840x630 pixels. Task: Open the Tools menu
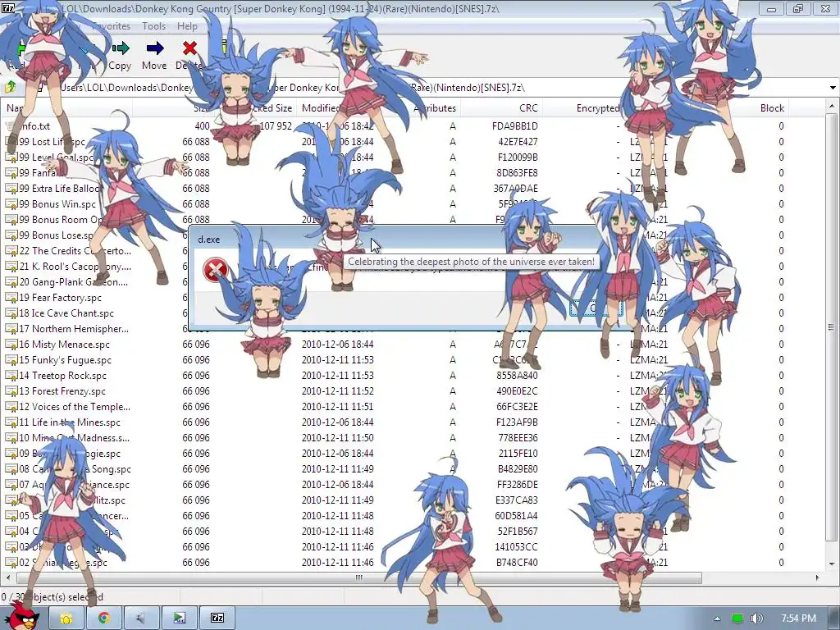(153, 25)
